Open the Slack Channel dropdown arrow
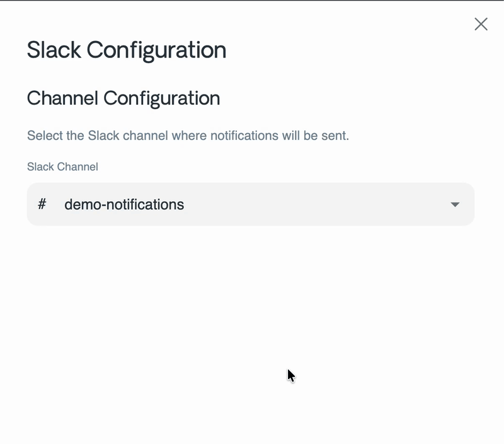 455,204
